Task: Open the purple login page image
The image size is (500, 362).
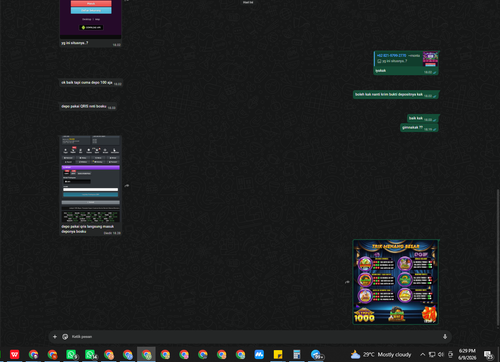Action: (90, 19)
